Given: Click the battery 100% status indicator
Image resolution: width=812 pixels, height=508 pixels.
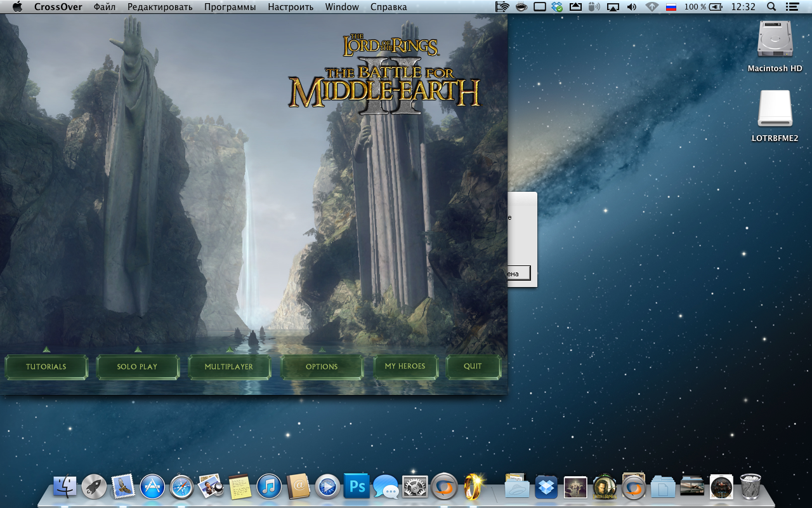Looking at the screenshot, I should pos(703,7).
